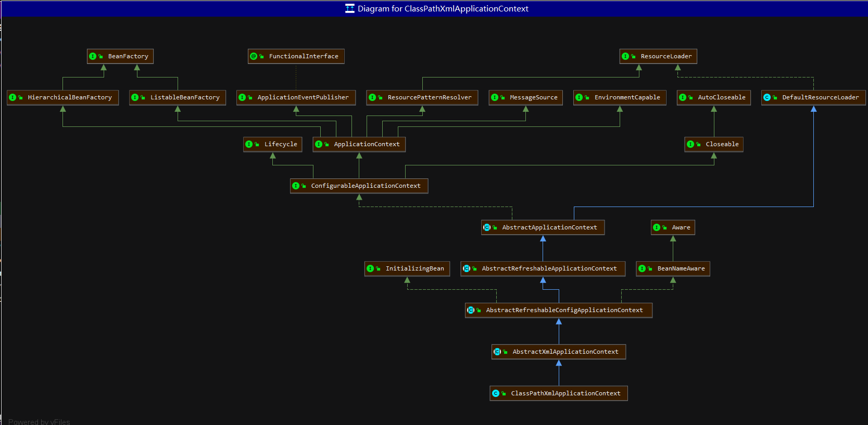
Task: Click the interface icon on ListableBeanFactory node
Action: coord(135,97)
